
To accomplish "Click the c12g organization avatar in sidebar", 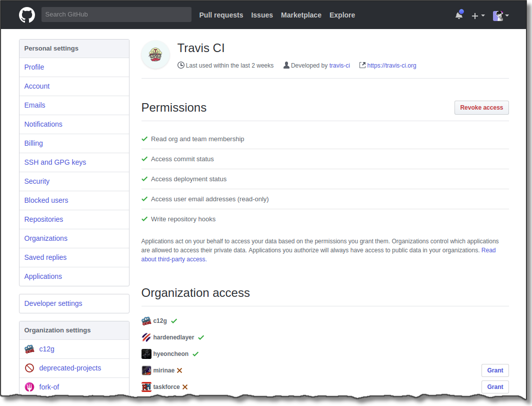I will (29, 349).
